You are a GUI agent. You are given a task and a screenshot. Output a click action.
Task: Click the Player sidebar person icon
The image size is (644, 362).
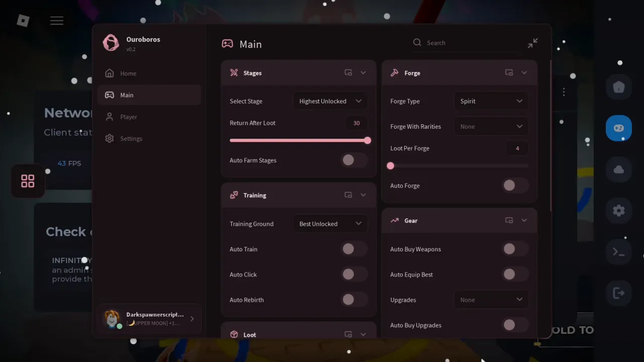(x=109, y=117)
